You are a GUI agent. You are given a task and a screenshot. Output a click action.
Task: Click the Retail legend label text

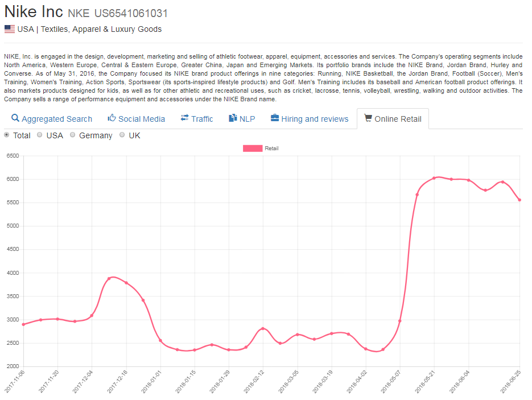271,149
